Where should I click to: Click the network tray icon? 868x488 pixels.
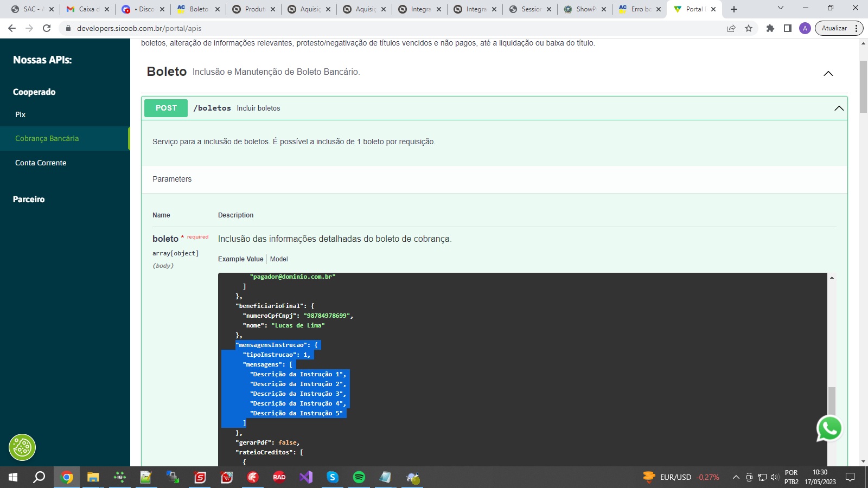point(762,477)
